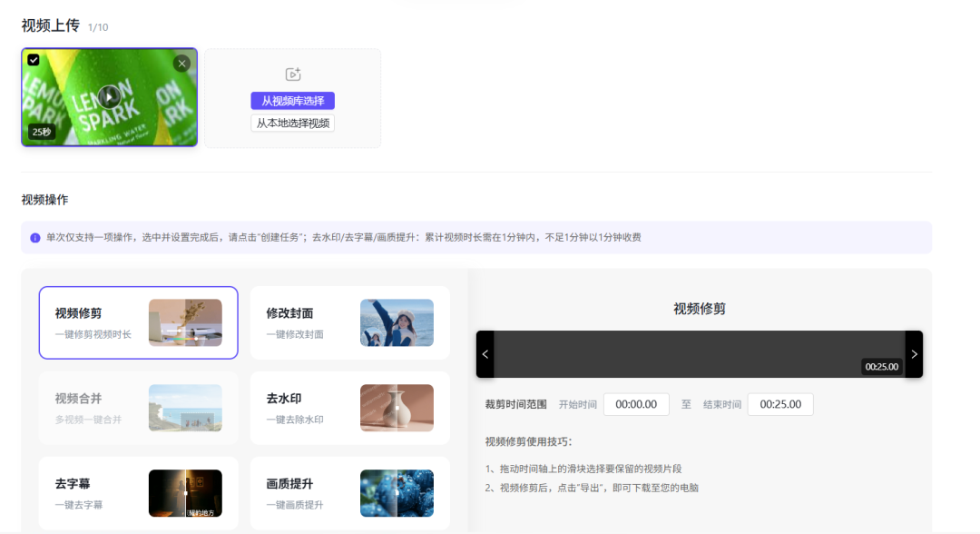
Task: Click 从本地选择视频 button
Action: pos(292,123)
